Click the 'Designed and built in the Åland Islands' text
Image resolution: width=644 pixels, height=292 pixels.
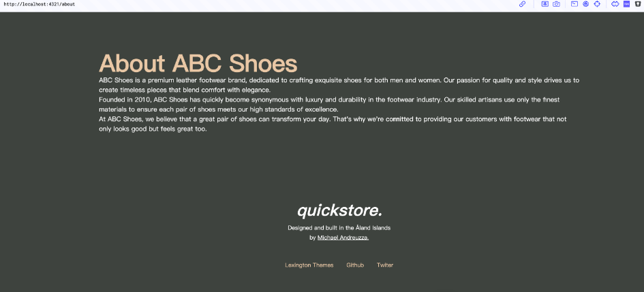click(x=339, y=227)
